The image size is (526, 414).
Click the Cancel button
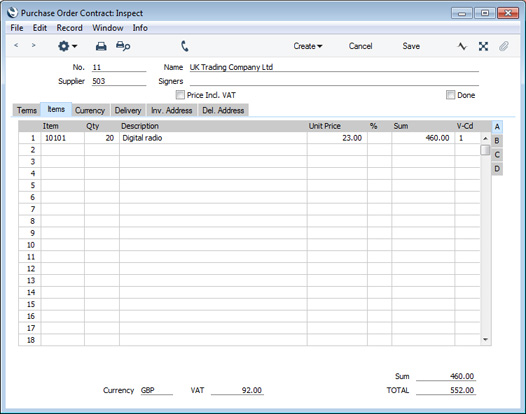pyautogui.click(x=360, y=46)
